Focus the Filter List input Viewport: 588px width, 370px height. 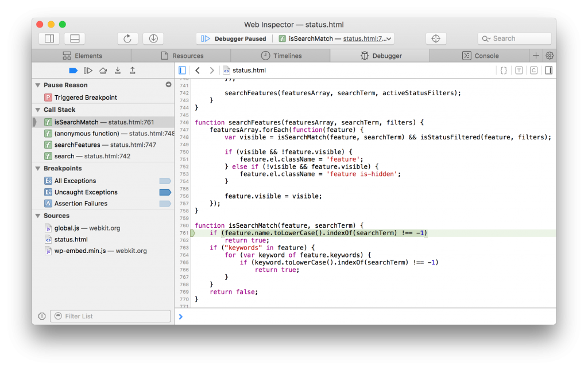[x=110, y=316]
